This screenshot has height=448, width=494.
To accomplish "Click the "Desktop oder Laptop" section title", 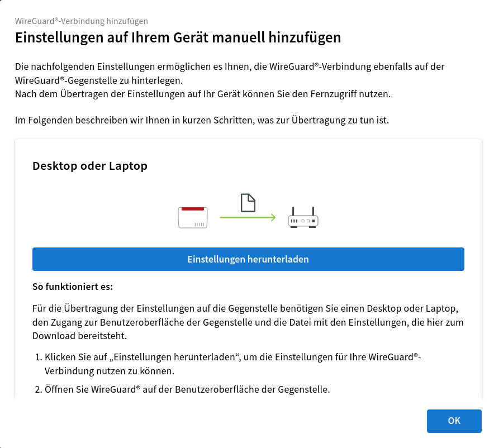I will (90, 166).
